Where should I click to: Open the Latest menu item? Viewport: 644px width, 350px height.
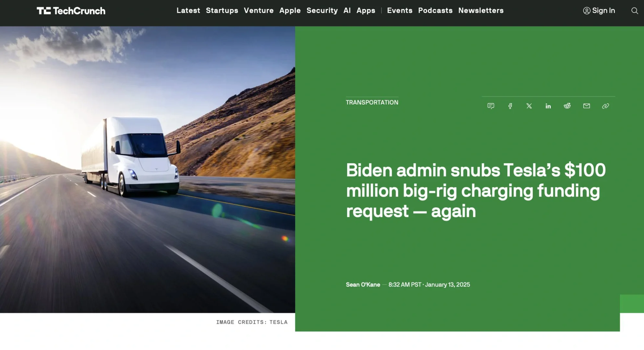point(188,10)
